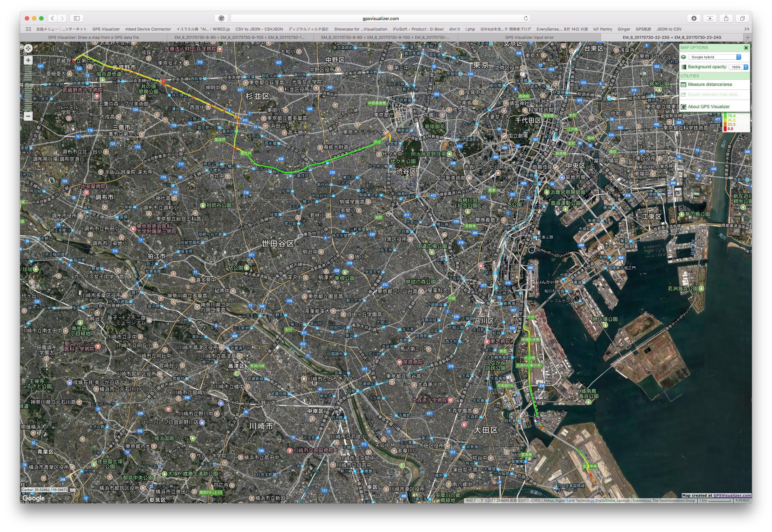This screenshot has height=532, width=772.
Task: Adjust the map zoom level slider
Action: tap(28, 88)
